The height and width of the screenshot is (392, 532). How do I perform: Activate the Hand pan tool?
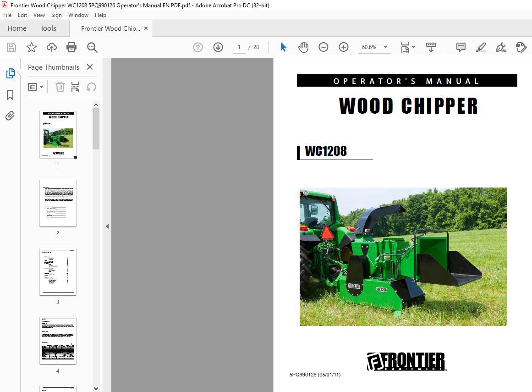(x=303, y=47)
